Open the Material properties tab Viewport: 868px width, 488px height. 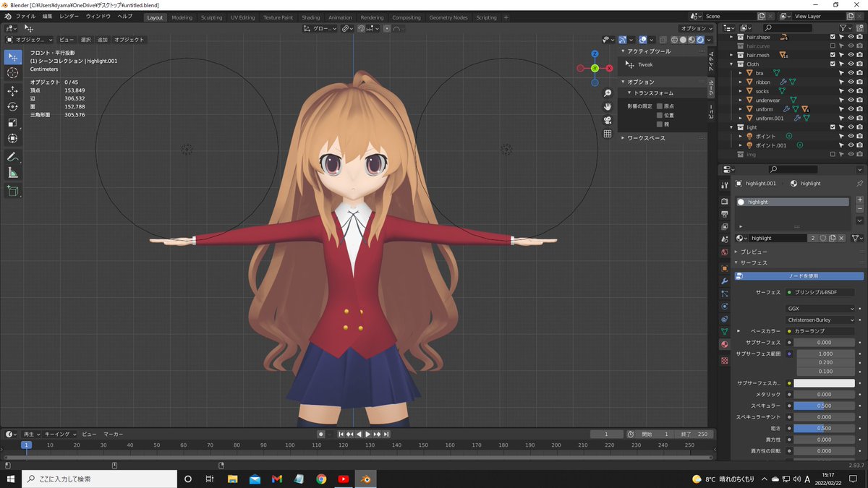[x=724, y=345]
